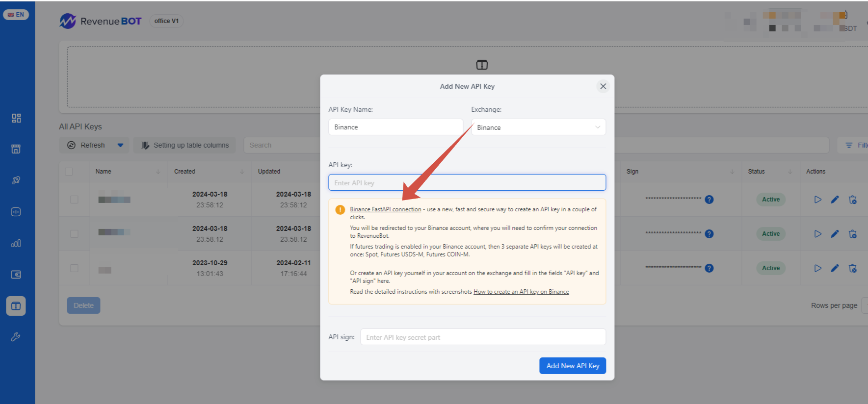Open the wrench tools icon in sidebar
The width and height of the screenshot is (868, 404).
(16, 337)
